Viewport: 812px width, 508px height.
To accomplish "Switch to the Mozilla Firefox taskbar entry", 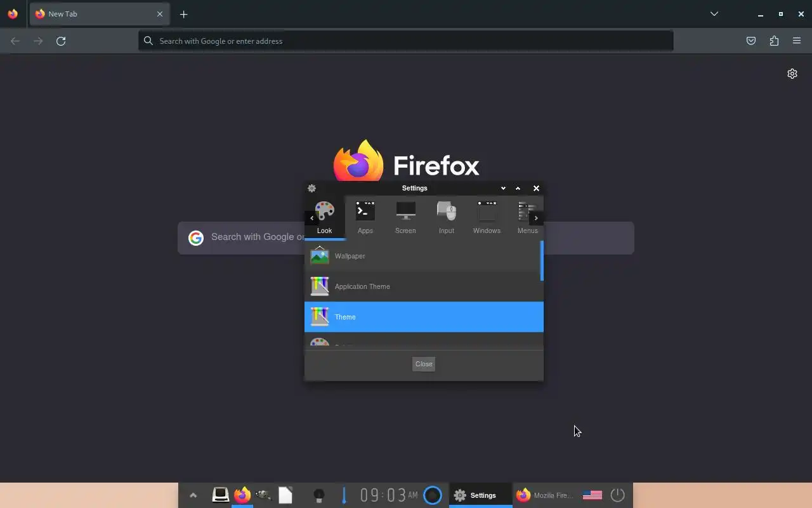I will pos(544,495).
